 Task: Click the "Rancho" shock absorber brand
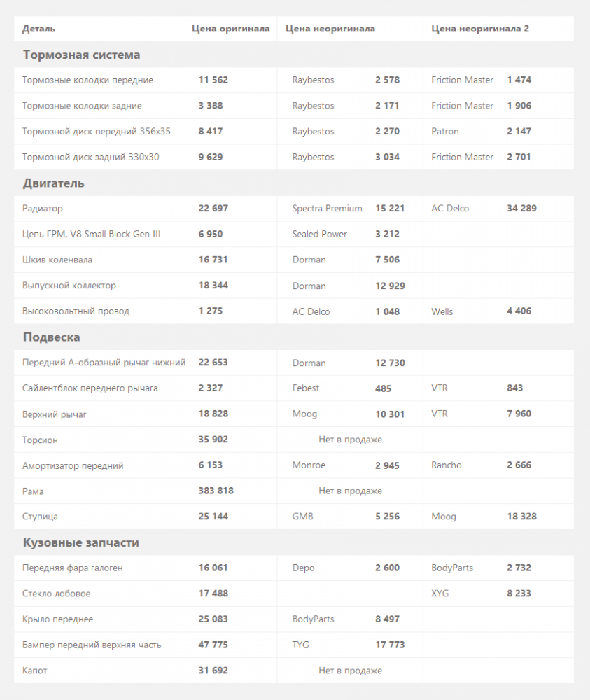447,465
